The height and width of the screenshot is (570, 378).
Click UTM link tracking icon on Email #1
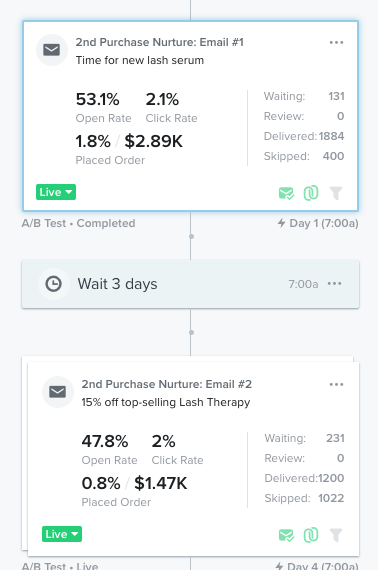(x=311, y=193)
